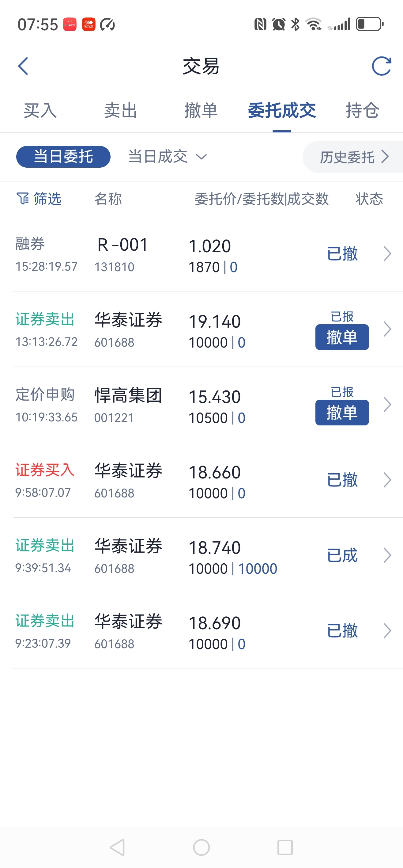Viewport: 403px width, 868px height.
Task: Switch to the 卖出 tab
Action: click(121, 111)
